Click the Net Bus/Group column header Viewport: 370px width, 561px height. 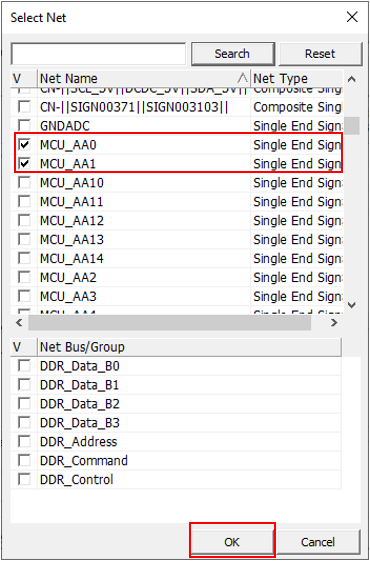(189, 347)
